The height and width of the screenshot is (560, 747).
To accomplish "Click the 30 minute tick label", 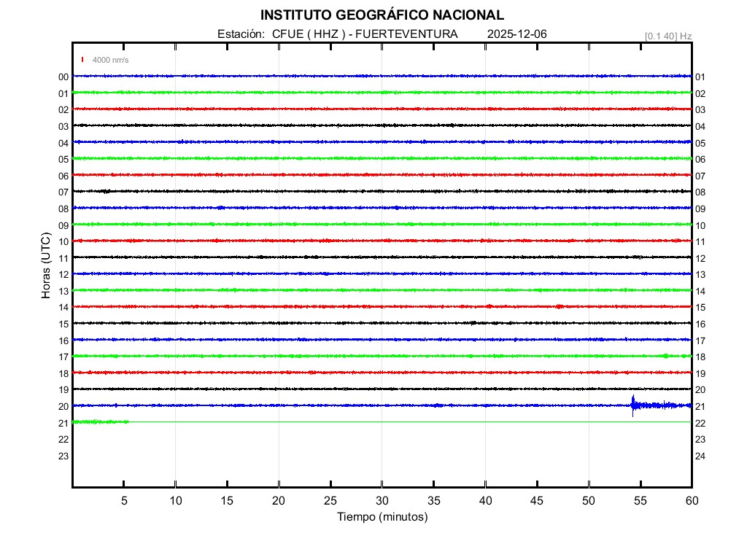I will click(382, 500).
